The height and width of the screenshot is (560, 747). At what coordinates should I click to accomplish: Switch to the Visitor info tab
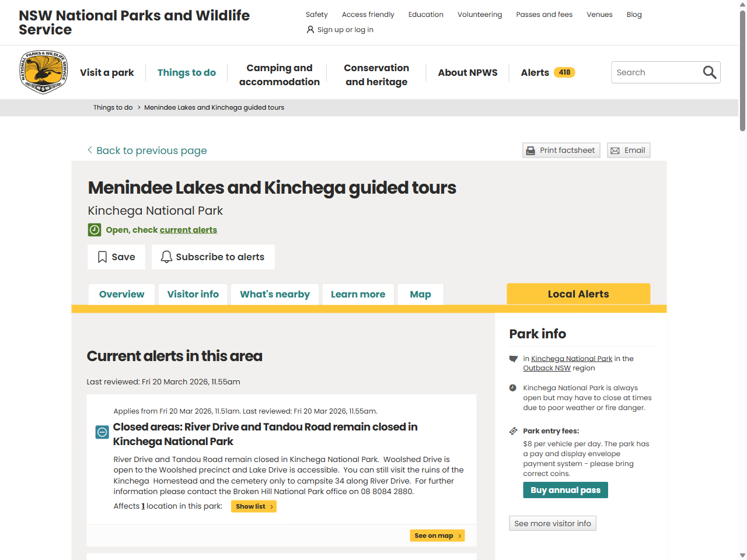point(193,295)
